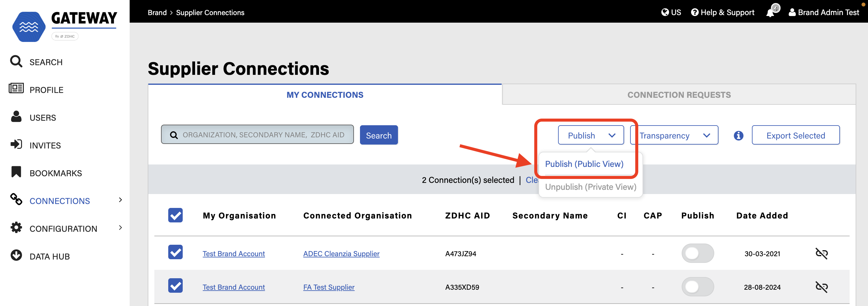Viewport: 868px width, 306px height.
Task: Click the blue info circle icon
Action: click(738, 135)
